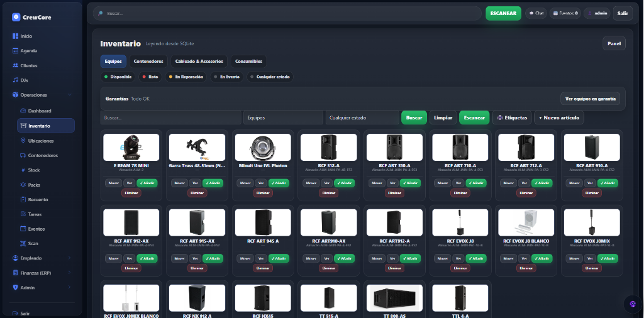Expand the Admin sidebar section
Image resolution: width=644 pixels, height=318 pixels.
tap(69, 288)
